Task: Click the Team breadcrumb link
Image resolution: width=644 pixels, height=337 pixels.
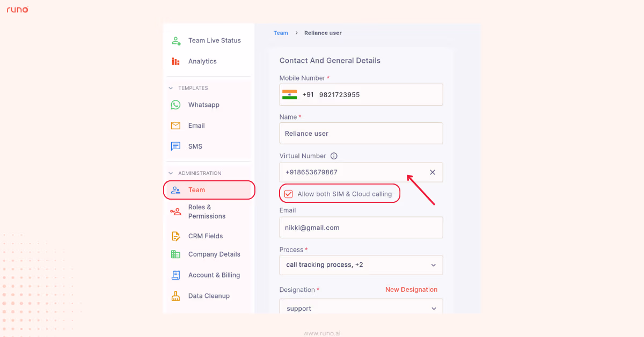Action: pyautogui.click(x=281, y=33)
